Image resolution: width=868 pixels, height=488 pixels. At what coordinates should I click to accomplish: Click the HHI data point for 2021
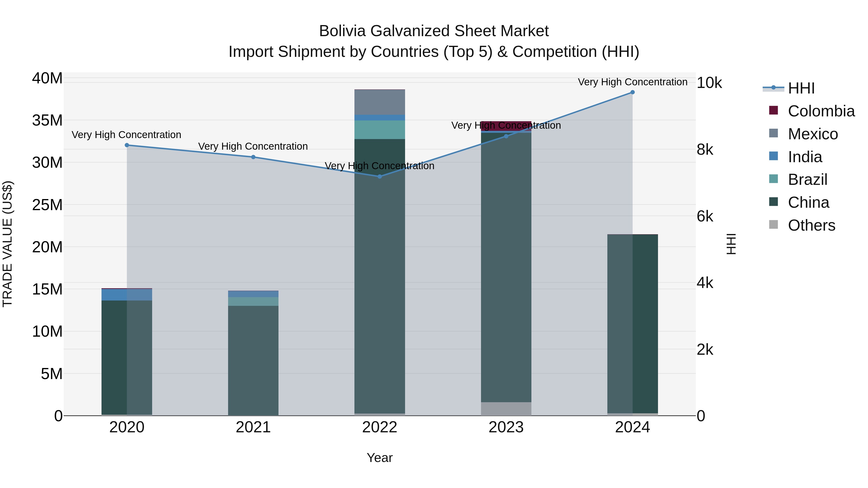[x=253, y=157]
